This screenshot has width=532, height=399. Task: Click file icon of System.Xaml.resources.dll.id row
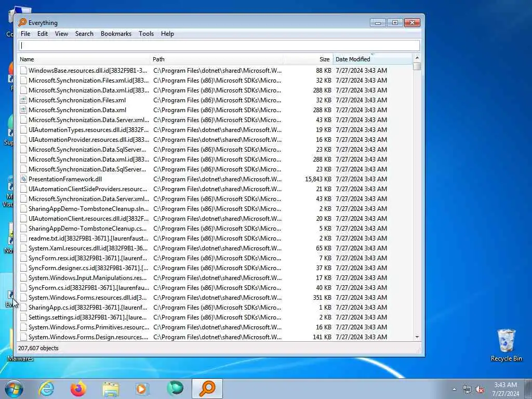coord(23,248)
